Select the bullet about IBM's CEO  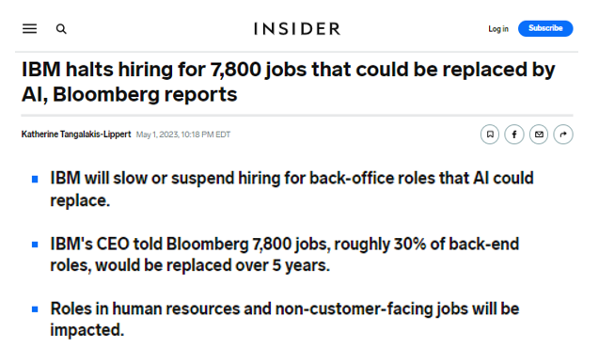(285, 255)
